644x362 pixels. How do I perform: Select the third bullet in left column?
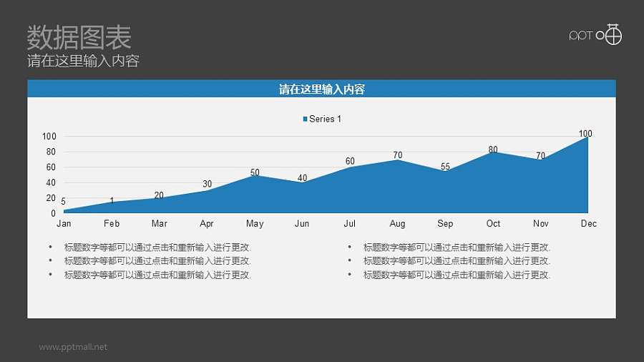[x=157, y=275]
